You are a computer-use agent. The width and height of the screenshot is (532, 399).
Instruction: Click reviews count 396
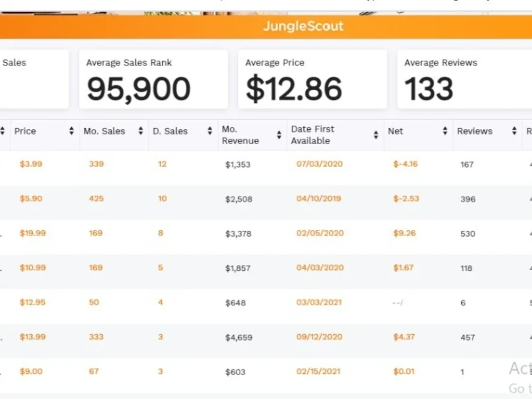click(x=468, y=199)
